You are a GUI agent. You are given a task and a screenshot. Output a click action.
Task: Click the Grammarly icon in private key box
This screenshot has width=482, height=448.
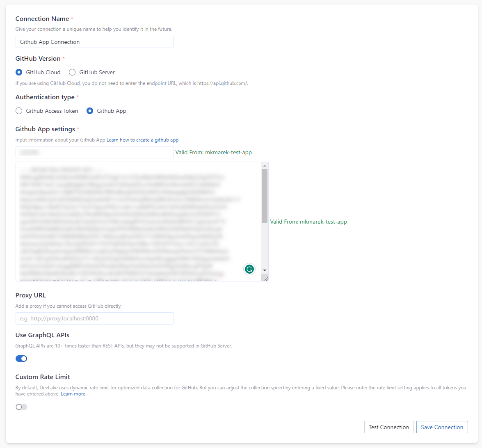(x=249, y=270)
